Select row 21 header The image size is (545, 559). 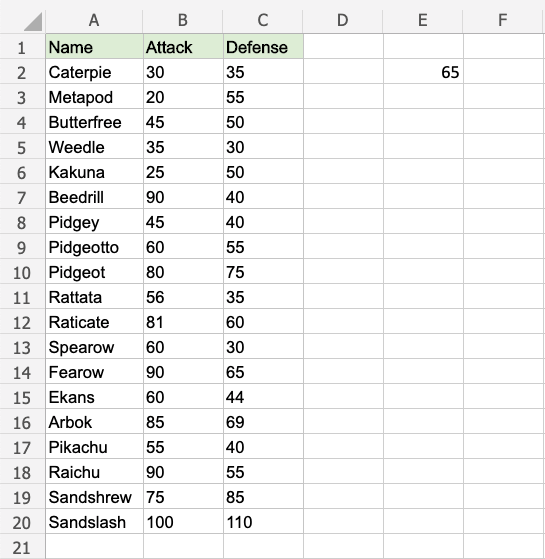point(22,548)
